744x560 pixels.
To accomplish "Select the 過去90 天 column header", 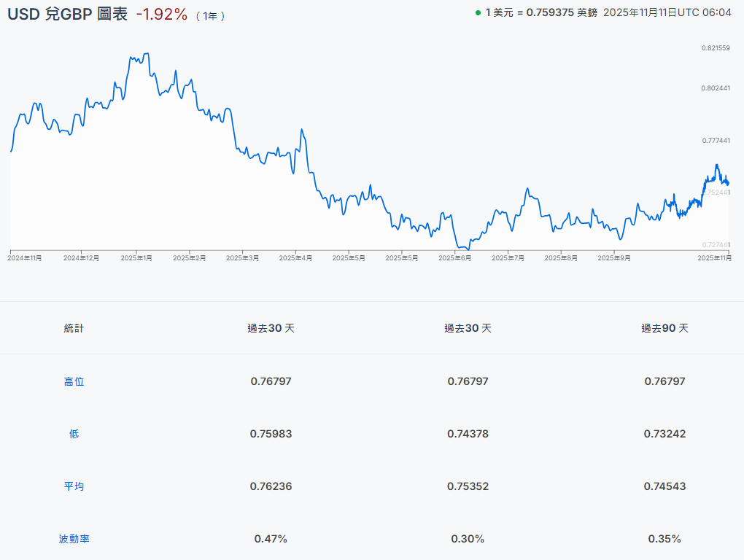I will 664,328.
